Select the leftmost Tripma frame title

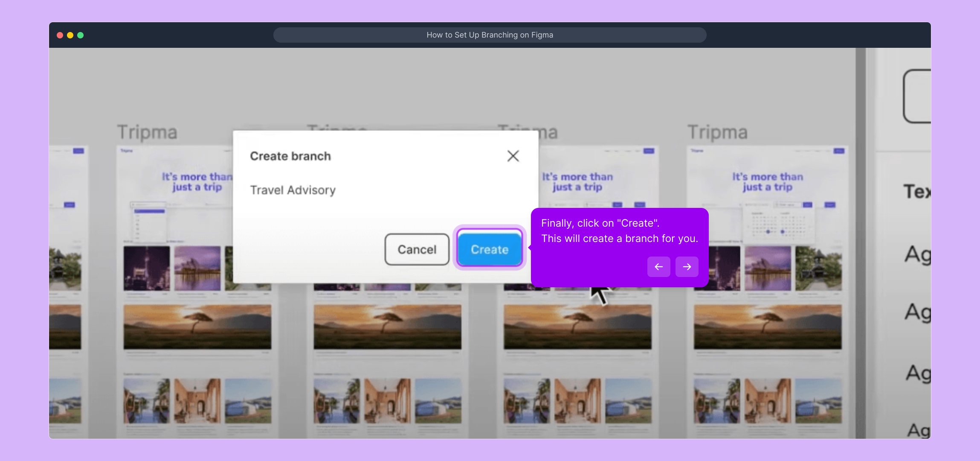pos(147,132)
